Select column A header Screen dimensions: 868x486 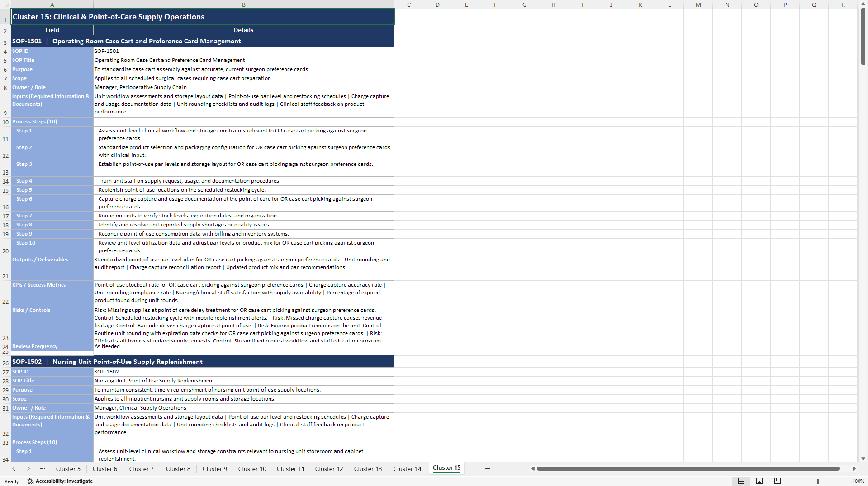pyautogui.click(x=52, y=5)
